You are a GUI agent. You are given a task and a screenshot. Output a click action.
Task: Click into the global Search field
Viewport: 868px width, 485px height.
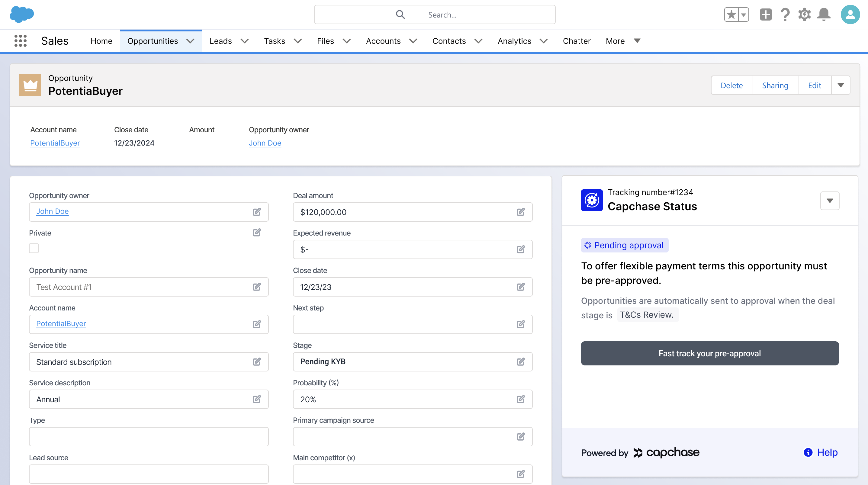pyautogui.click(x=435, y=14)
